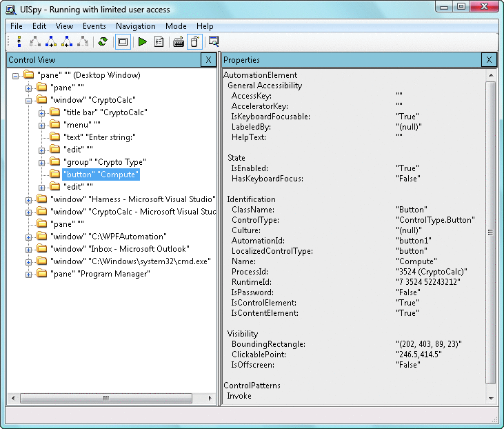
Task: Click the Properties vertical scrollbar thumb
Action: [490, 232]
